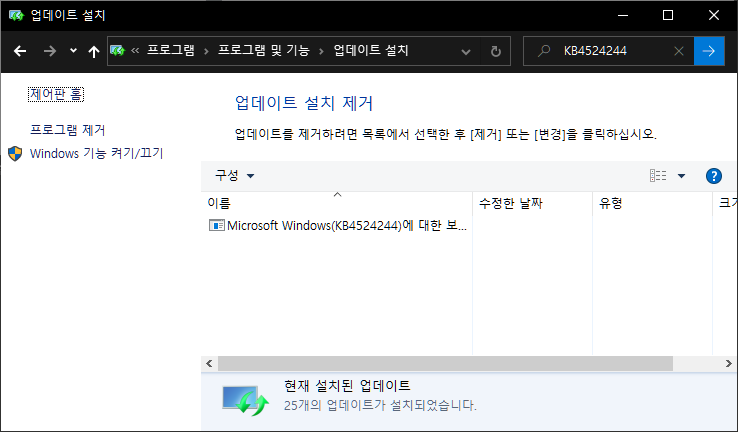Open the recent locations dropdown chevron
The image size is (738, 432).
pyautogui.click(x=73, y=50)
